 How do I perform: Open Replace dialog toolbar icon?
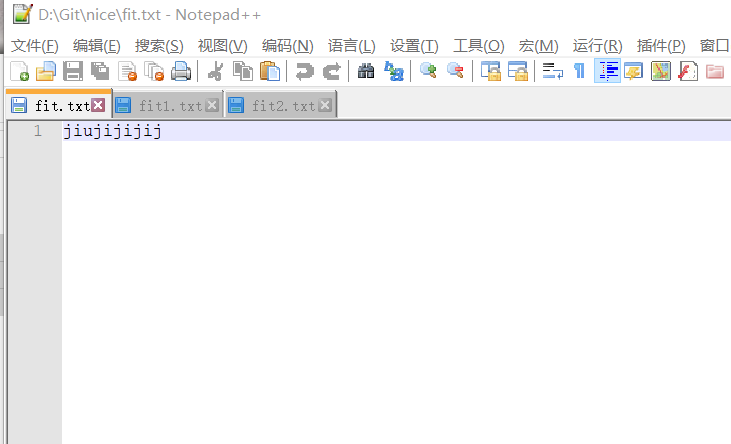(x=393, y=71)
